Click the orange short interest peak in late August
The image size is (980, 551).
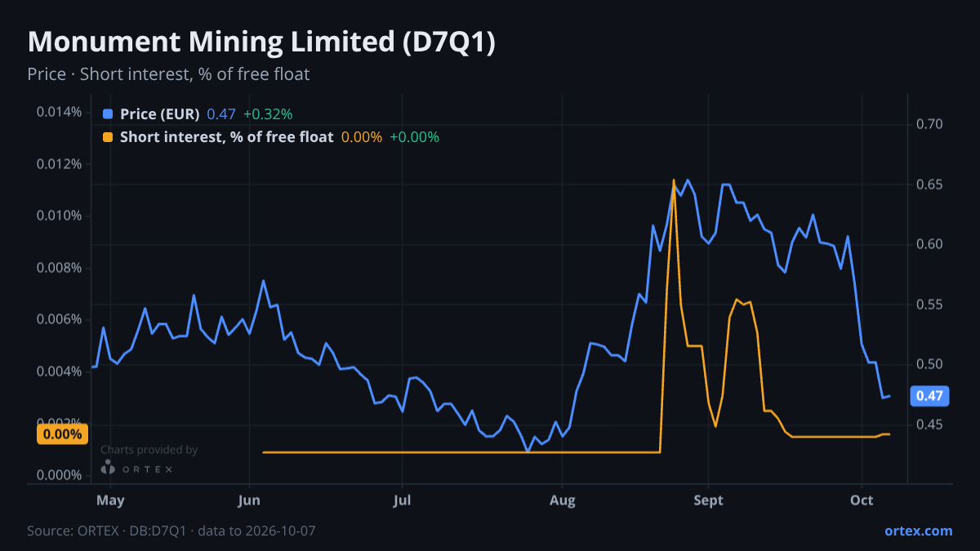click(x=674, y=180)
